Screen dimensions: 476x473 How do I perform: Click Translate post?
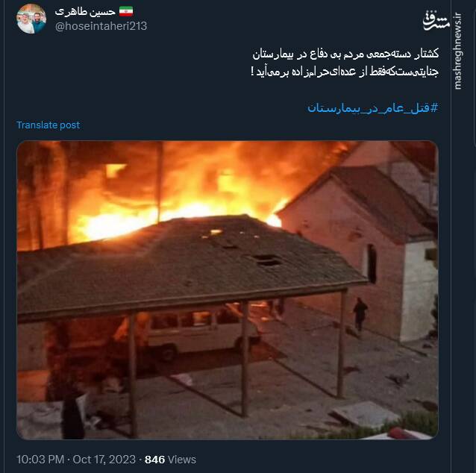click(x=48, y=125)
